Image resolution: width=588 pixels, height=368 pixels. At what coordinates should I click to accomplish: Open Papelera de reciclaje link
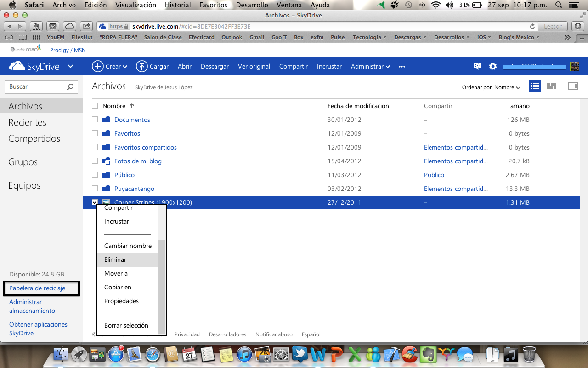[37, 288]
